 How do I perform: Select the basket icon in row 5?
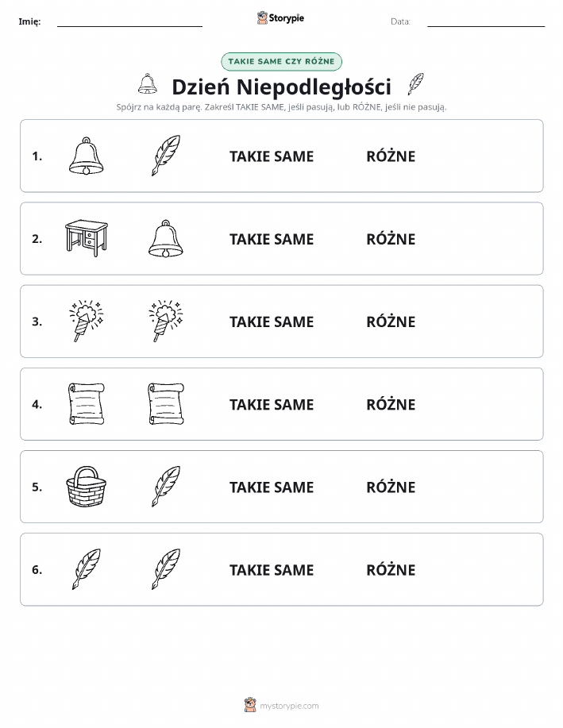coord(87,486)
